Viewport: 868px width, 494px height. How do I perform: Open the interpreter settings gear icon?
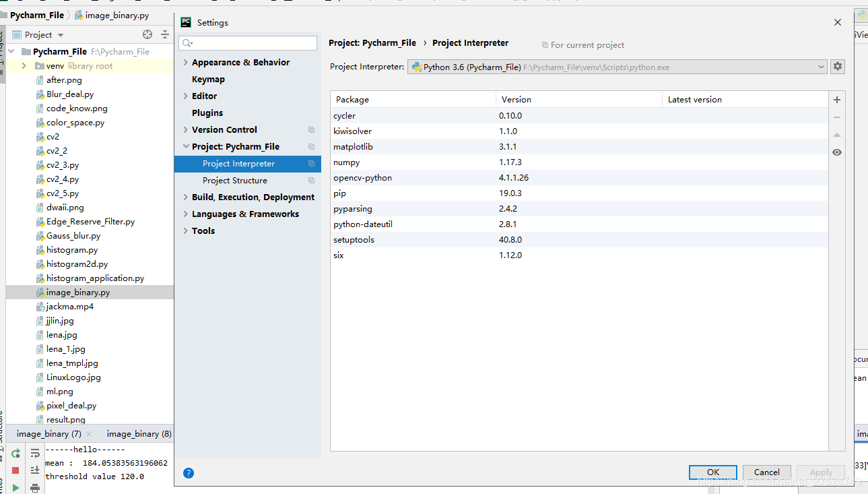pyautogui.click(x=836, y=66)
